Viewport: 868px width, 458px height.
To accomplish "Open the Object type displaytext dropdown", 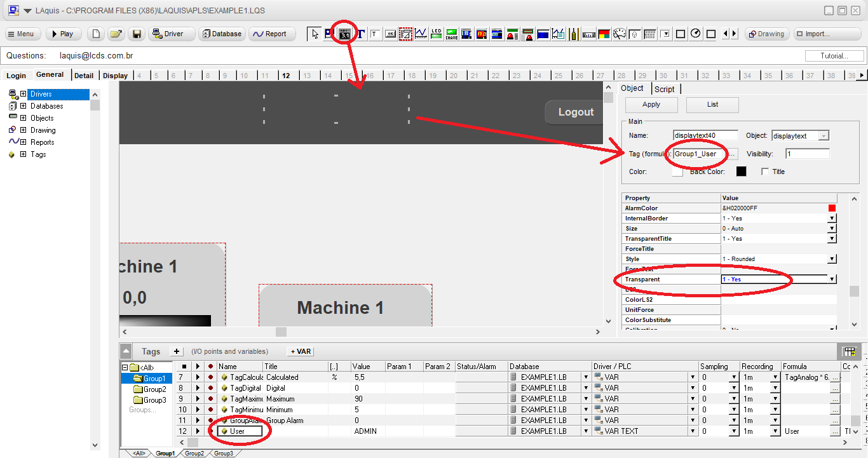I will click(x=824, y=136).
